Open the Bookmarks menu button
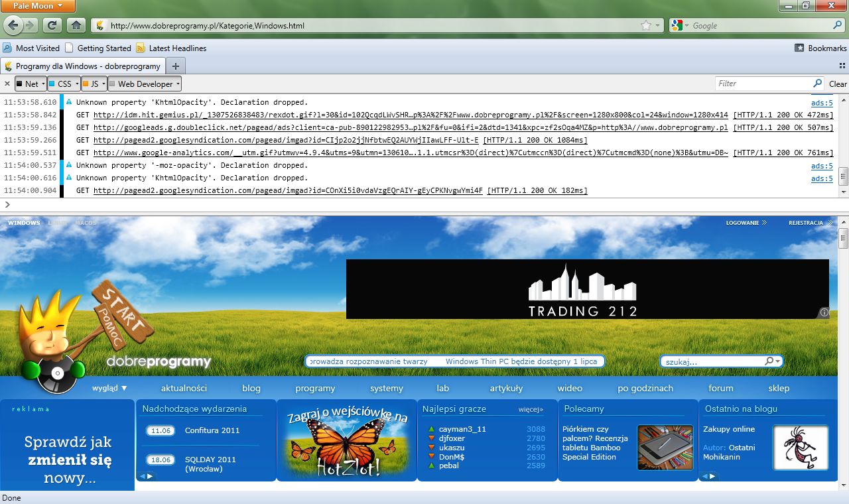Viewport: 849px width, 504px height. point(820,48)
